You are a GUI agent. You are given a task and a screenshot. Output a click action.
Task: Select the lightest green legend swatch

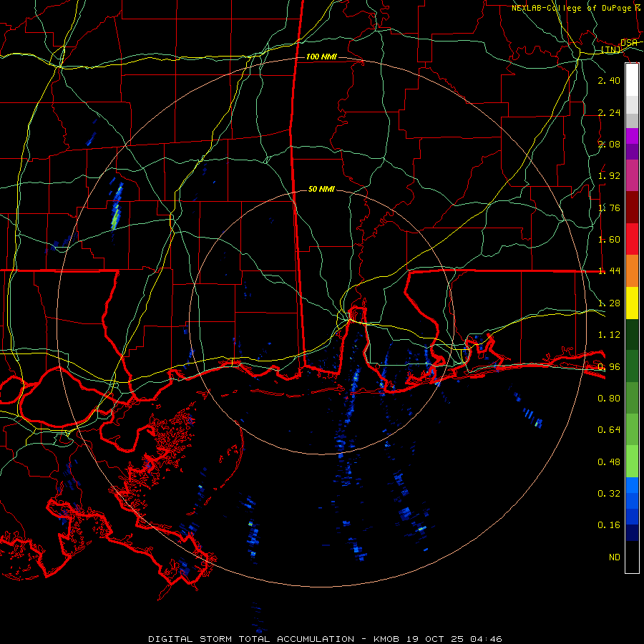632,462
